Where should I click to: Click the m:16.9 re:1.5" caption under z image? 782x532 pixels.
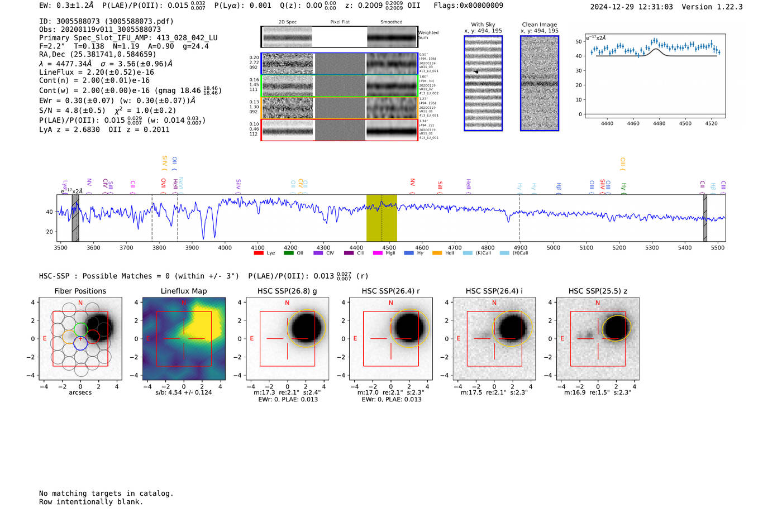598,392
